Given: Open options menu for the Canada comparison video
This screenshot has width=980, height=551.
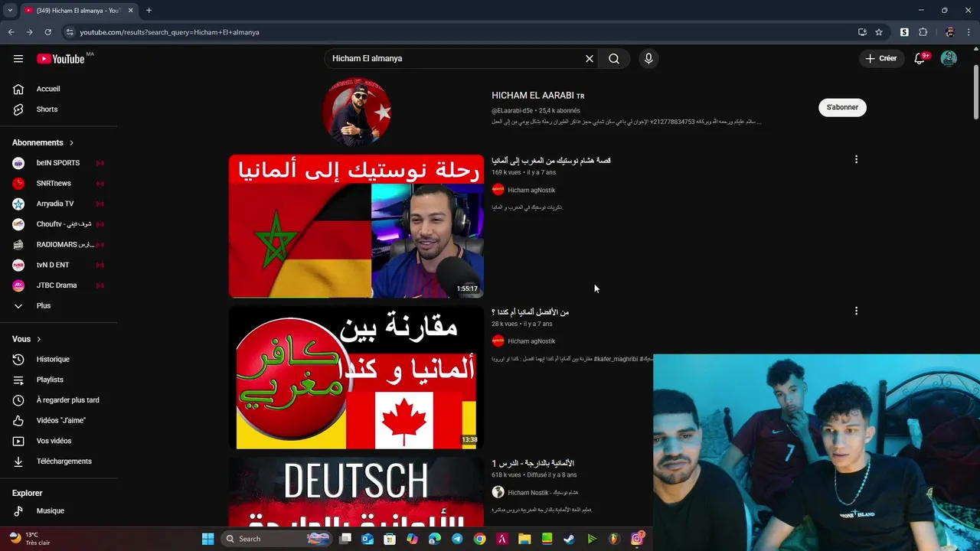Looking at the screenshot, I should (856, 311).
